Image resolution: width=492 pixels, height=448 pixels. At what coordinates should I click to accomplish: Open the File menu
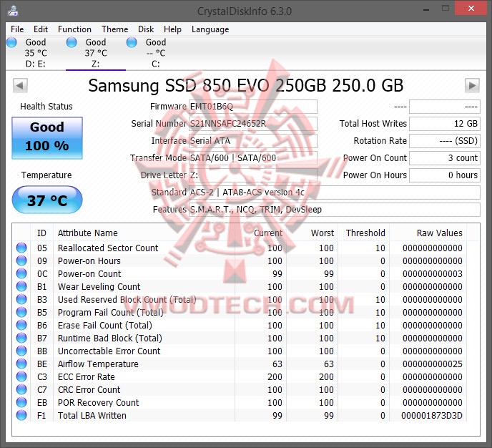pyautogui.click(x=17, y=29)
